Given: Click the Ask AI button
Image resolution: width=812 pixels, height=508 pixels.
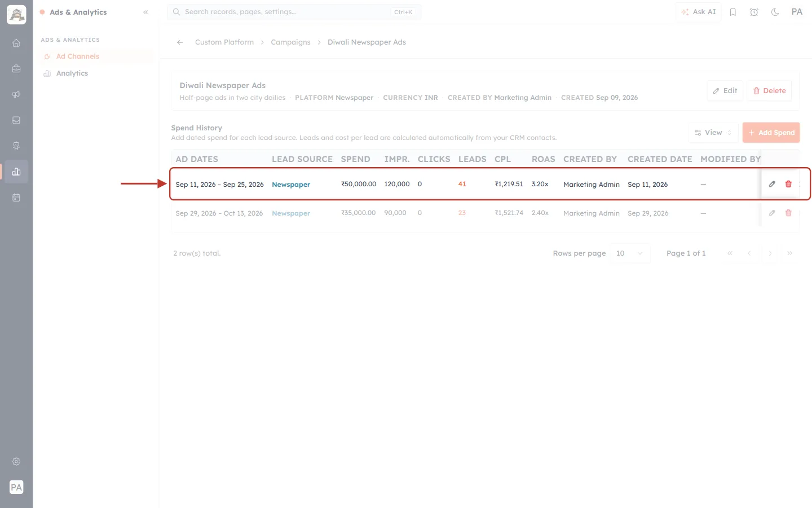Looking at the screenshot, I should click(698, 12).
